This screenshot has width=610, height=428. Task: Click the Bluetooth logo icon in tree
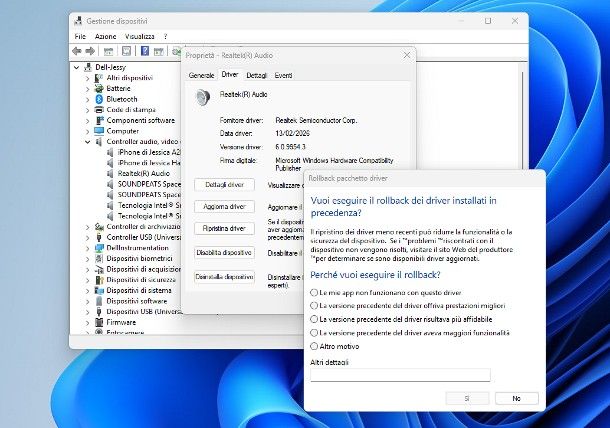click(x=99, y=99)
